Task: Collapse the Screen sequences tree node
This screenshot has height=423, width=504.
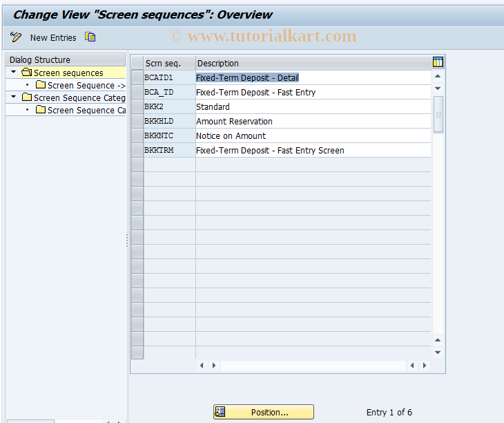Action: tap(14, 72)
